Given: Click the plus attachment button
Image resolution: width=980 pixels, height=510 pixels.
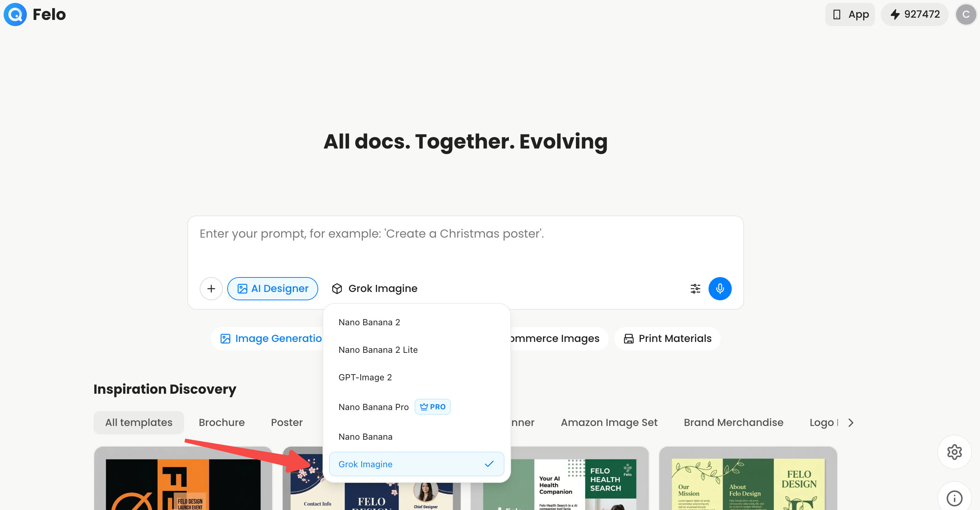Looking at the screenshot, I should [x=211, y=289].
